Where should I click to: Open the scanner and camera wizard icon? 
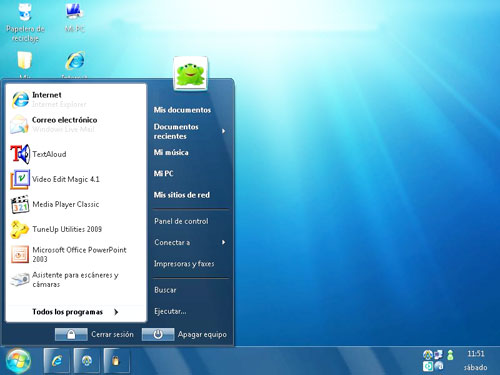click(20, 279)
